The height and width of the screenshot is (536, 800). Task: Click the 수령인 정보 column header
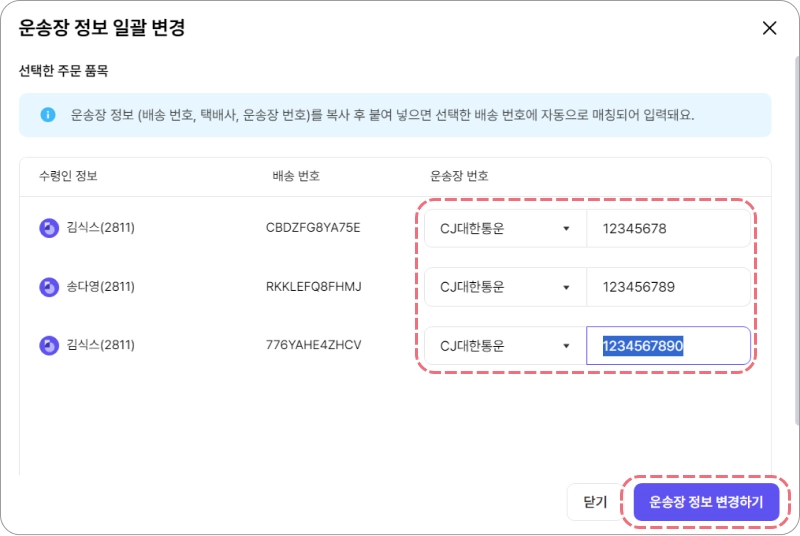coord(68,176)
